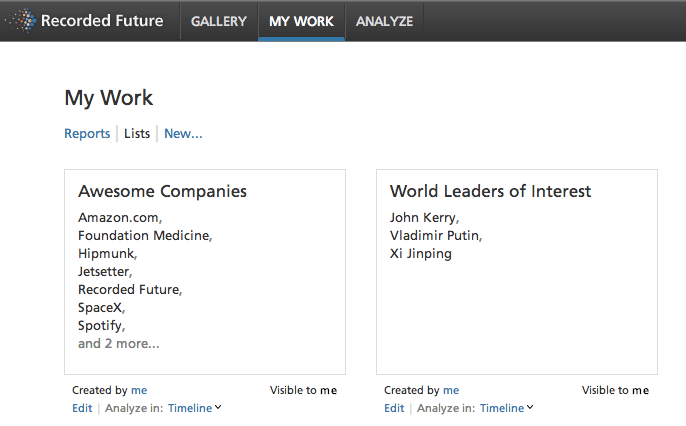Open Timeline dropdown under World Leaders
Image resolution: width=686 pixels, height=426 pixels.
[507, 408]
